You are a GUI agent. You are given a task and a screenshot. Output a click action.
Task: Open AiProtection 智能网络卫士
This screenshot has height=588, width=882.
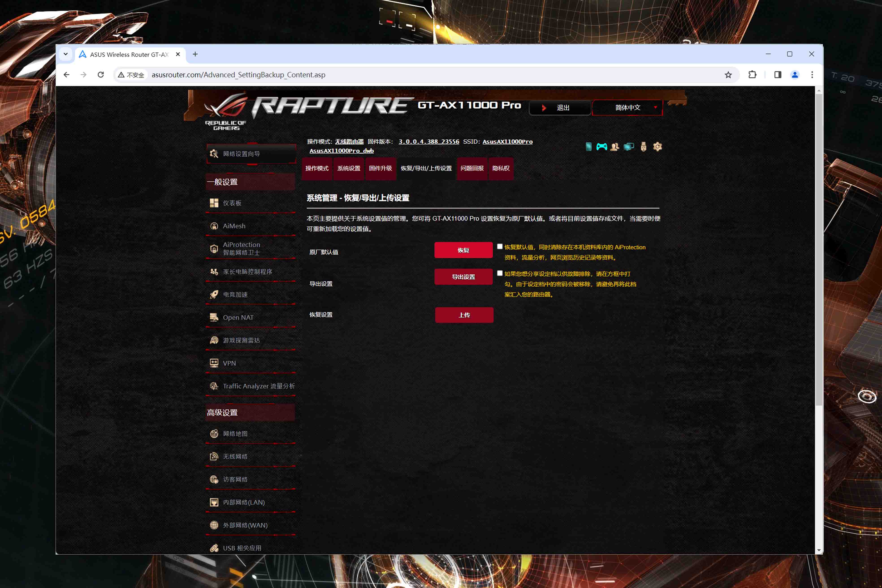point(251,249)
